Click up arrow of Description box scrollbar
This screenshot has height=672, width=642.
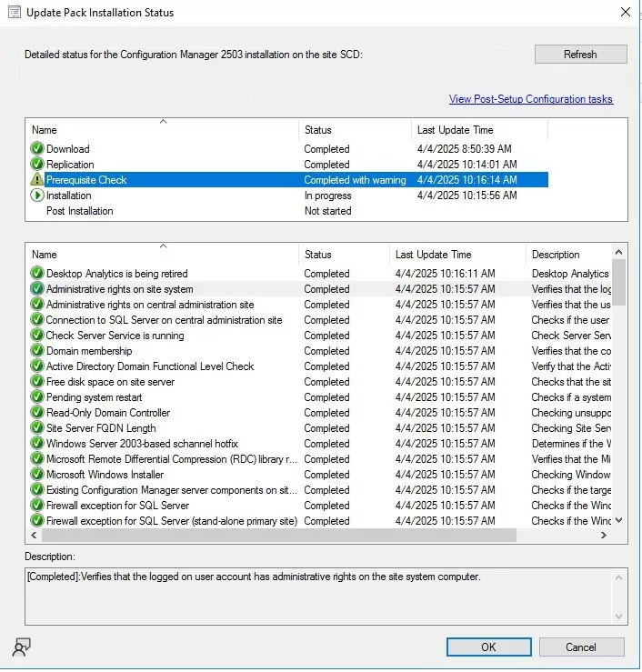(618, 577)
